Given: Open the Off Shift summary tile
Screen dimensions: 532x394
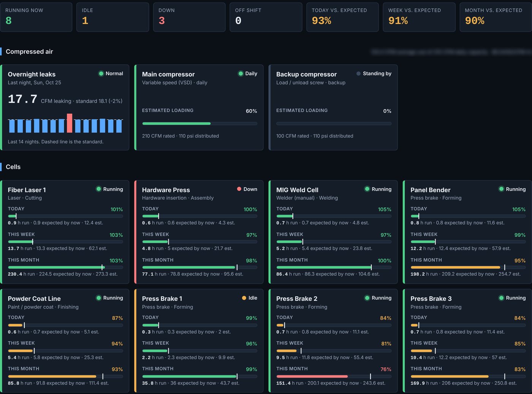Looking at the screenshot, I should tap(266, 17).
